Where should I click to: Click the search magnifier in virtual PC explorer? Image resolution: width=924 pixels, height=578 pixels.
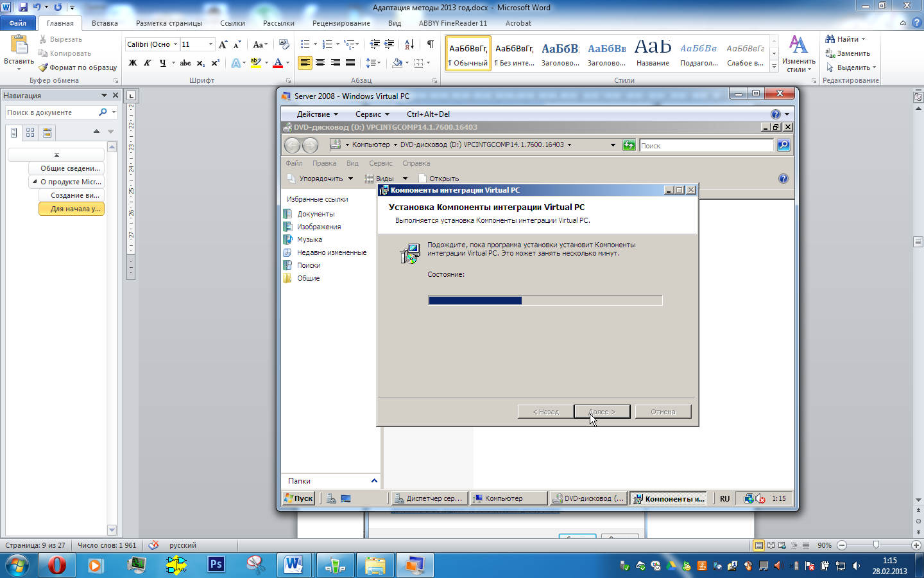click(783, 145)
